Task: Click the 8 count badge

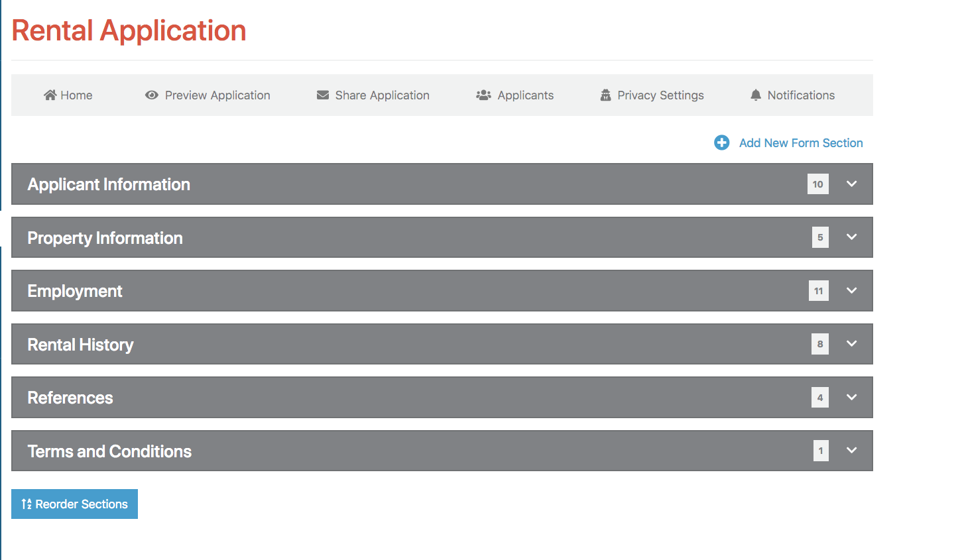Action: (820, 344)
